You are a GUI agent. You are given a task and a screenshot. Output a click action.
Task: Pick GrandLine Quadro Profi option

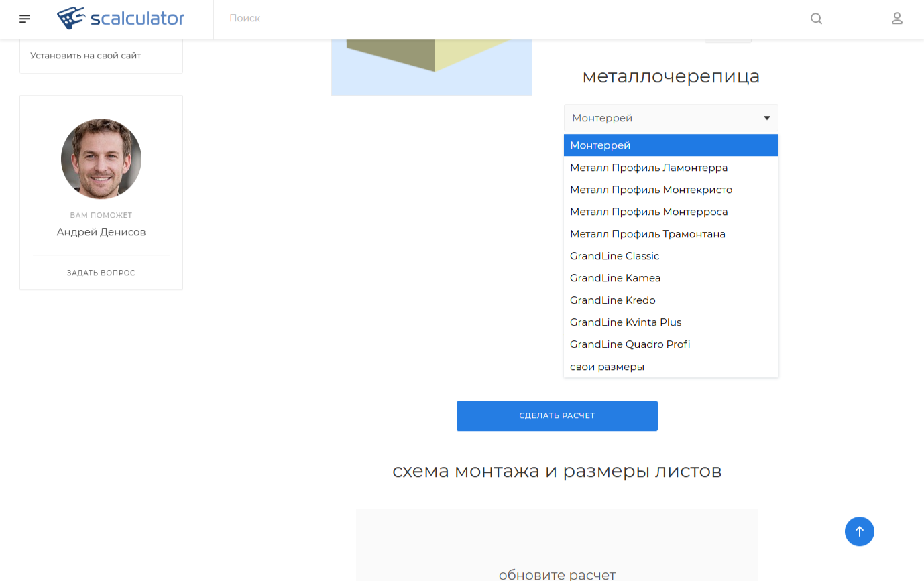[x=671, y=344]
